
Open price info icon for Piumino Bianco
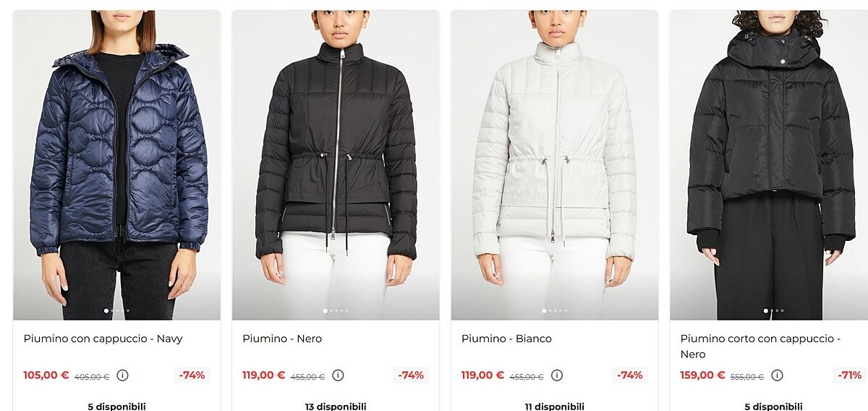(x=557, y=376)
